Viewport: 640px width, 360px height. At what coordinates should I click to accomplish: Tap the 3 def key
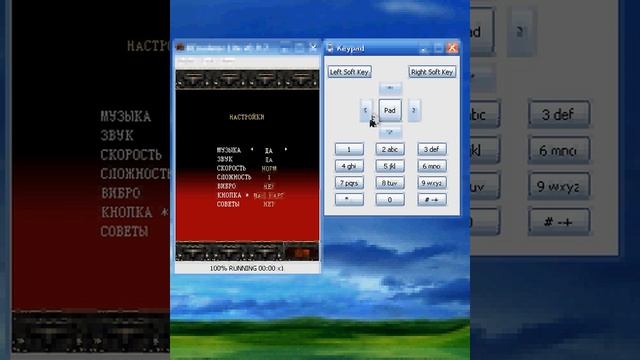pyautogui.click(x=431, y=149)
